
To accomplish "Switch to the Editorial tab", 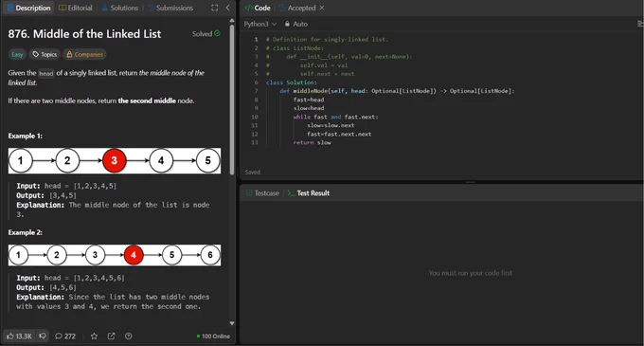I will pos(76,8).
